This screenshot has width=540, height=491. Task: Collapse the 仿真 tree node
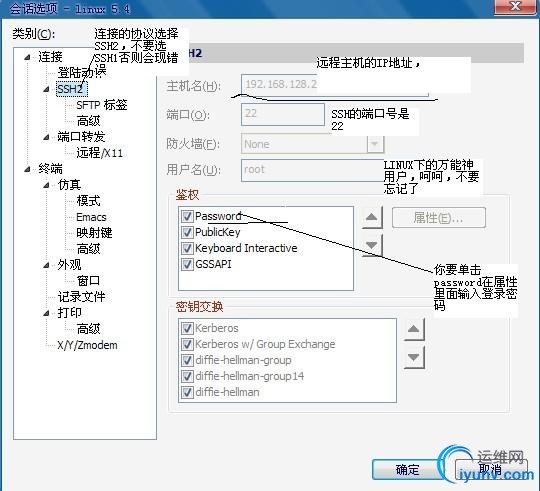point(46,185)
